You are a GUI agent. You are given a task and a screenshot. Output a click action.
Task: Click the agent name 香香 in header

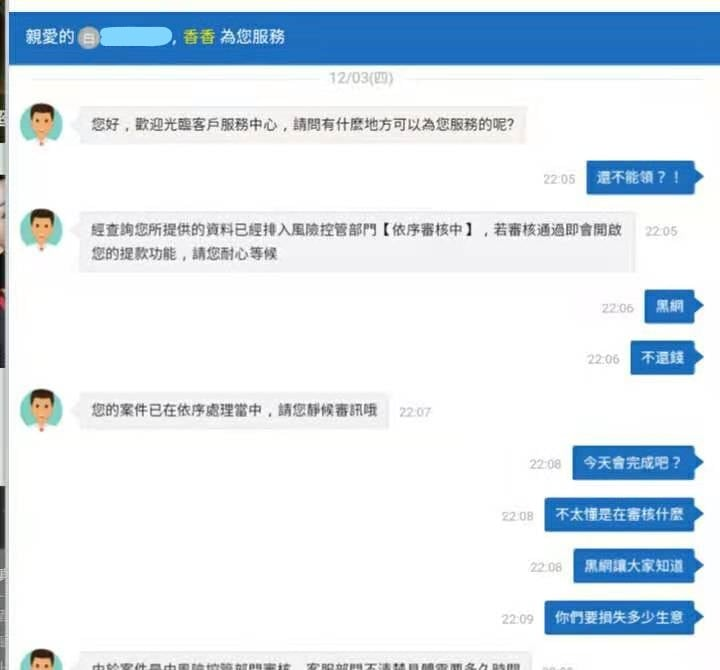[199, 37]
